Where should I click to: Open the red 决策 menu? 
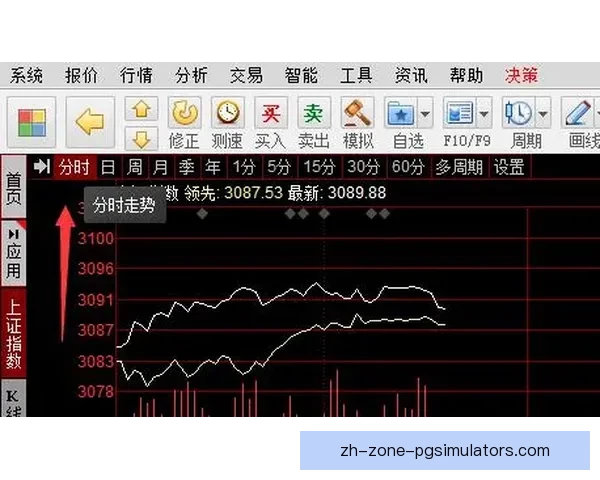[521, 75]
